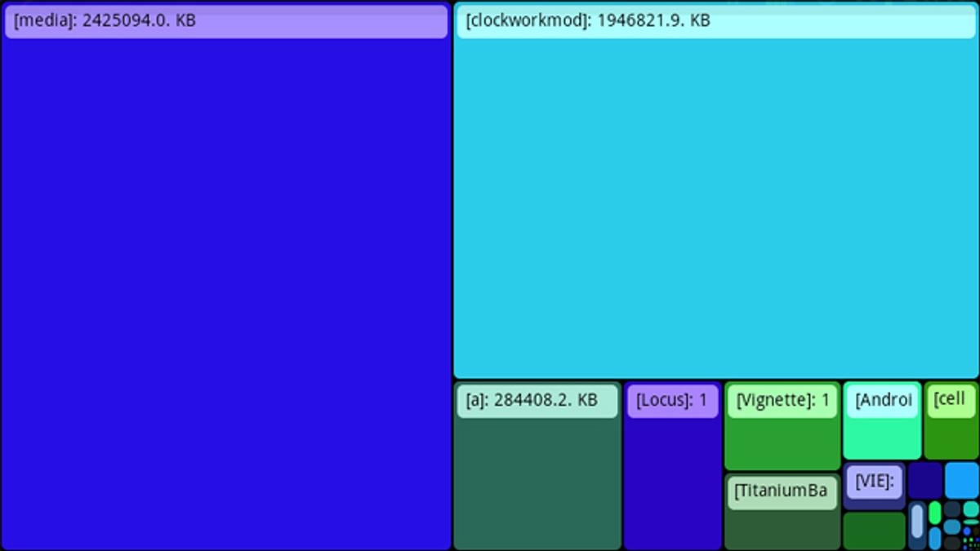Open the [Locus] folder block

tap(673, 465)
